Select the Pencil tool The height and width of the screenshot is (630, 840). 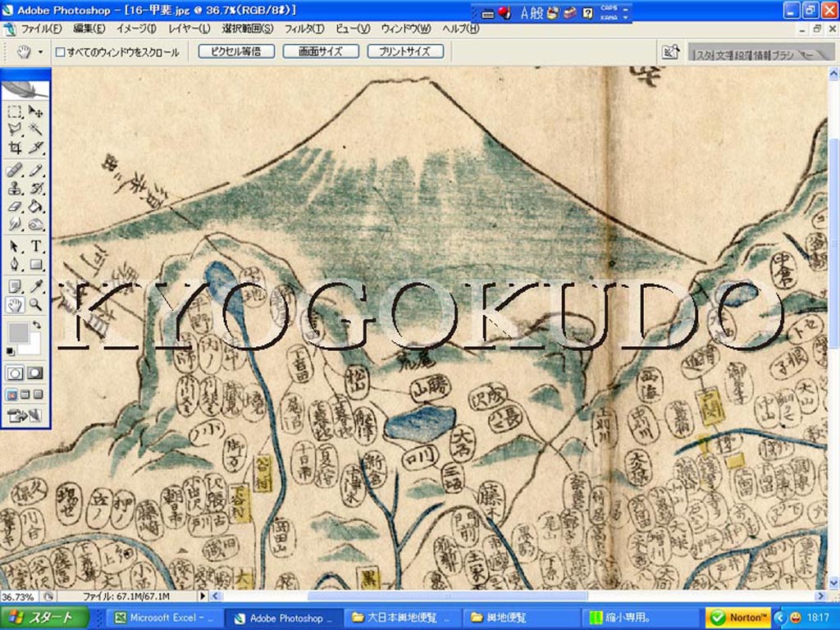(35, 171)
